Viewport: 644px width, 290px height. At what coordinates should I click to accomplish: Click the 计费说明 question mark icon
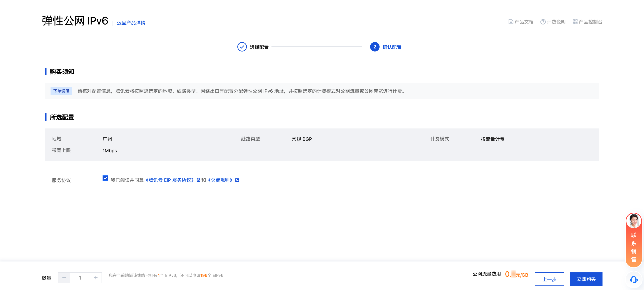pyautogui.click(x=543, y=22)
